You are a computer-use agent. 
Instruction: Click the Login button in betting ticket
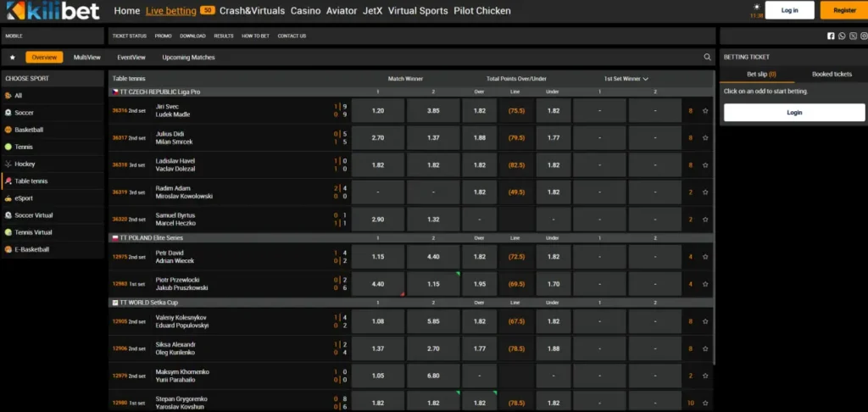tap(794, 113)
